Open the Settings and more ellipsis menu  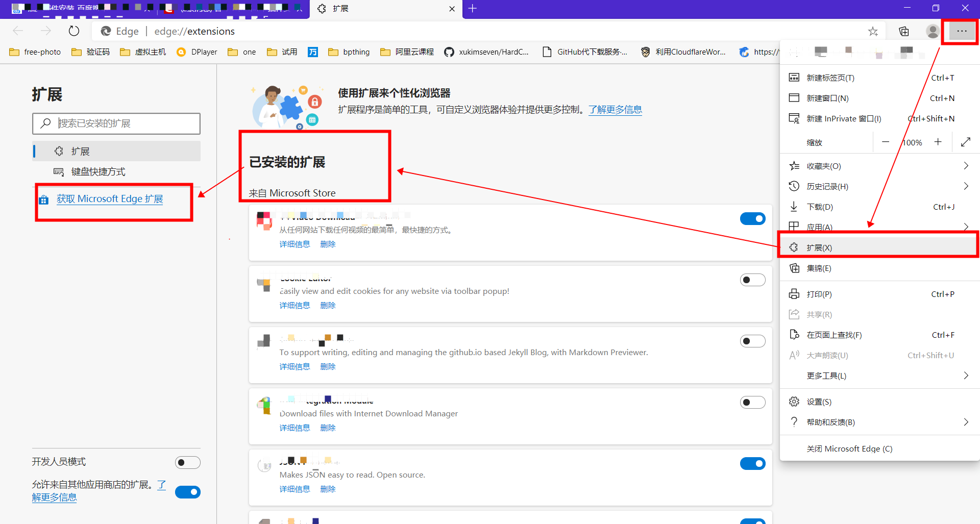pyautogui.click(x=962, y=32)
